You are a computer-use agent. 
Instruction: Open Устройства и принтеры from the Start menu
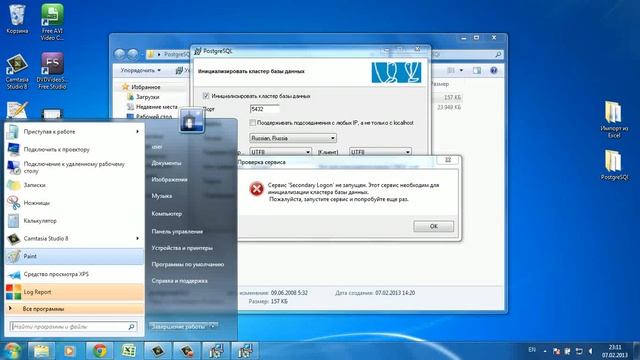(x=182, y=248)
